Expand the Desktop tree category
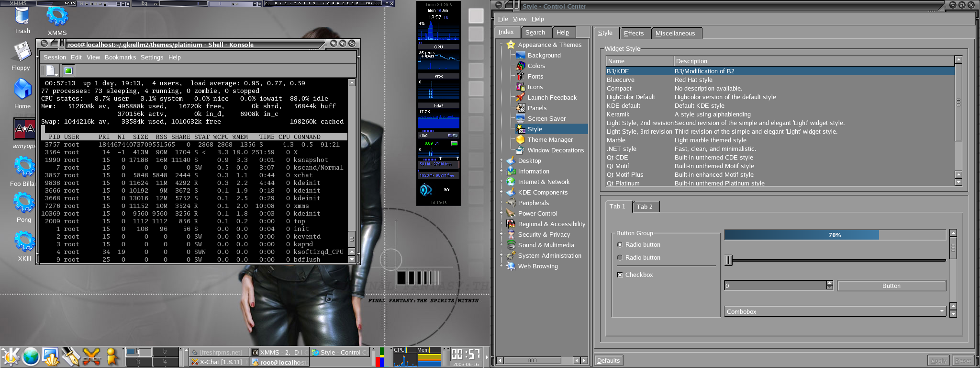The image size is (980, 368). pyautogui.click(x=501, y=161)
